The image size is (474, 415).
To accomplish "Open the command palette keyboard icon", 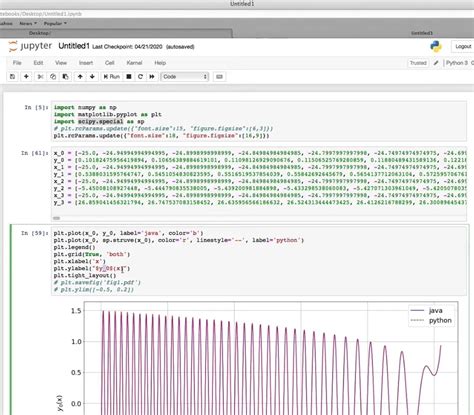I will point(219,77).
